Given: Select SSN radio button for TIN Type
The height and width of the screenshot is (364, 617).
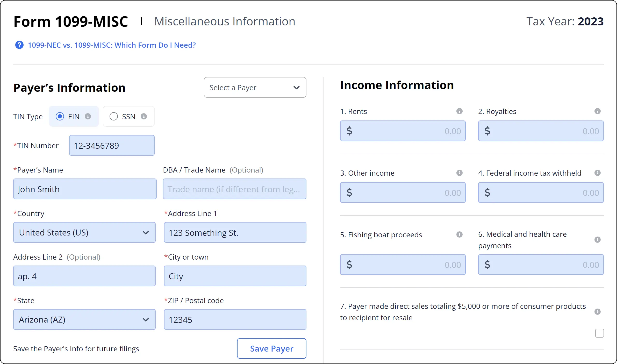Looking at the screenshot, I should click(x=113, y=116).
